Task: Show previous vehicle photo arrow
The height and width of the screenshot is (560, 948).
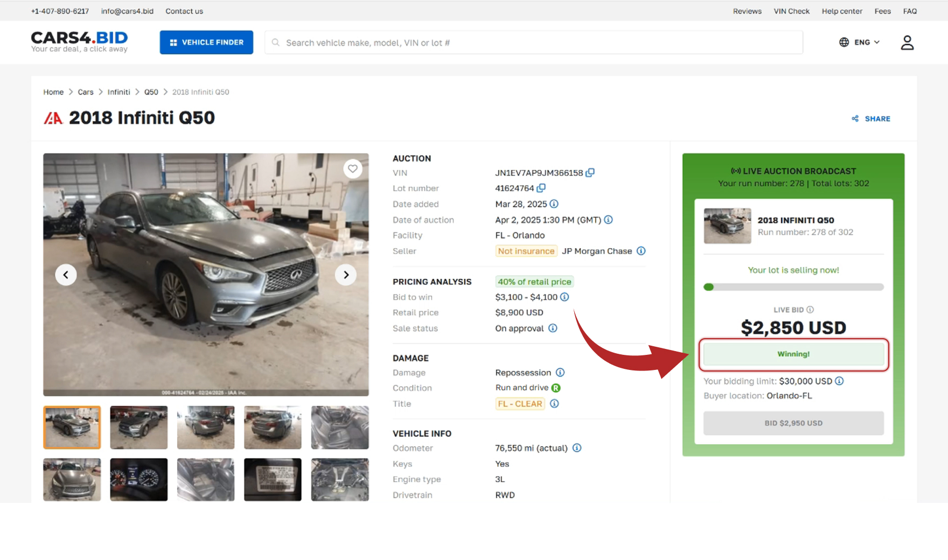Action: click(66, 275)
